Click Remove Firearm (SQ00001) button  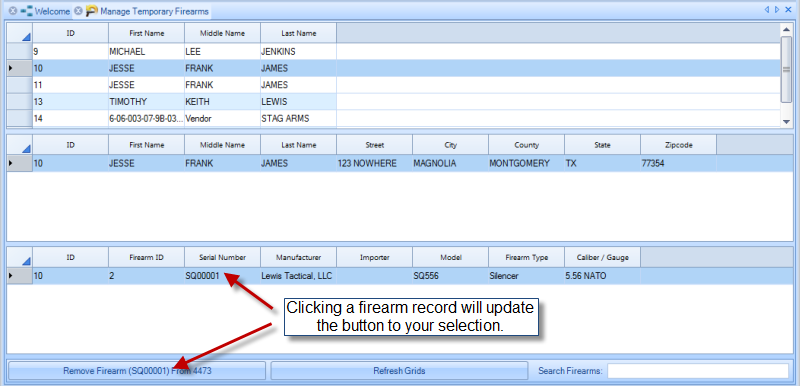click(x=137, y=371)
